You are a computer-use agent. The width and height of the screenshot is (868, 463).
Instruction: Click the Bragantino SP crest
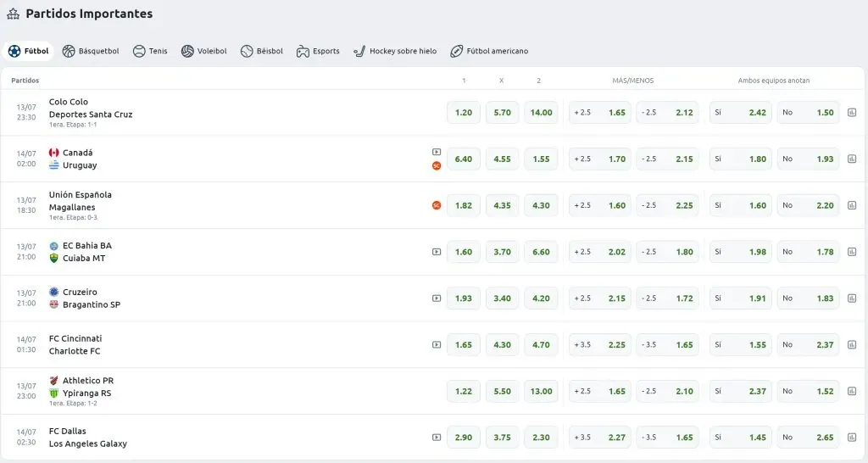(x=53, y=304)
